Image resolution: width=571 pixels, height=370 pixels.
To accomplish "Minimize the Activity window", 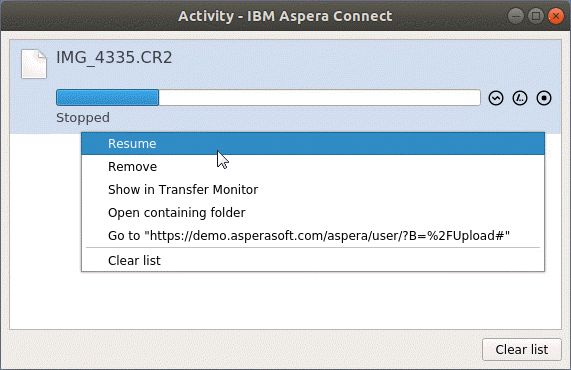I will click(515, 16).
